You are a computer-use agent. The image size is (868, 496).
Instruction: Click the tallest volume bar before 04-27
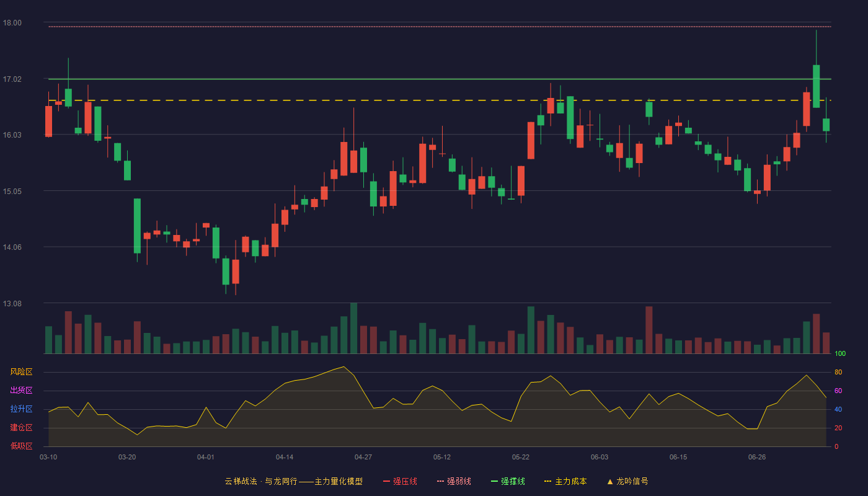353,328
